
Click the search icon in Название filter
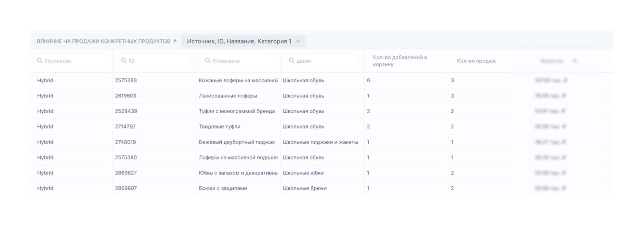pos(207,61)
